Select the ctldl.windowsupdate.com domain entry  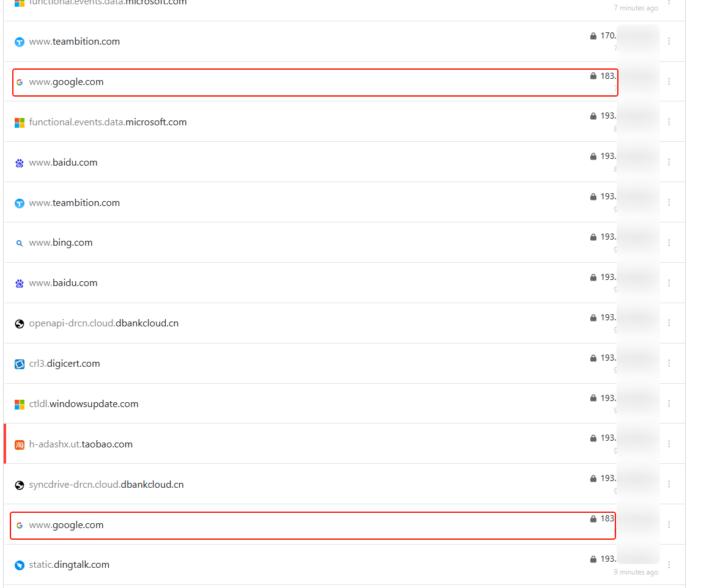point(84,404)
